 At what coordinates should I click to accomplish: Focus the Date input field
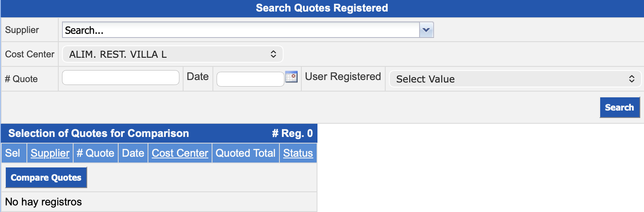click(x=250, y=79)
